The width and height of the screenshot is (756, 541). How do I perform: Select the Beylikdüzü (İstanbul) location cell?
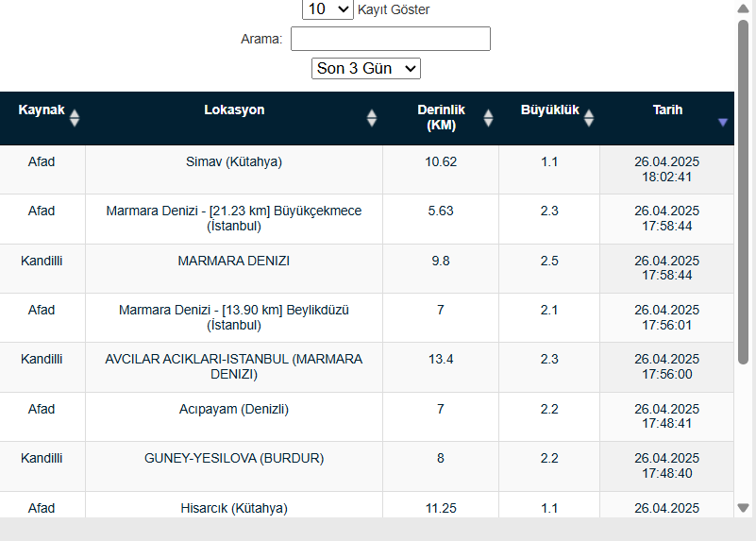tap(234, 317)
